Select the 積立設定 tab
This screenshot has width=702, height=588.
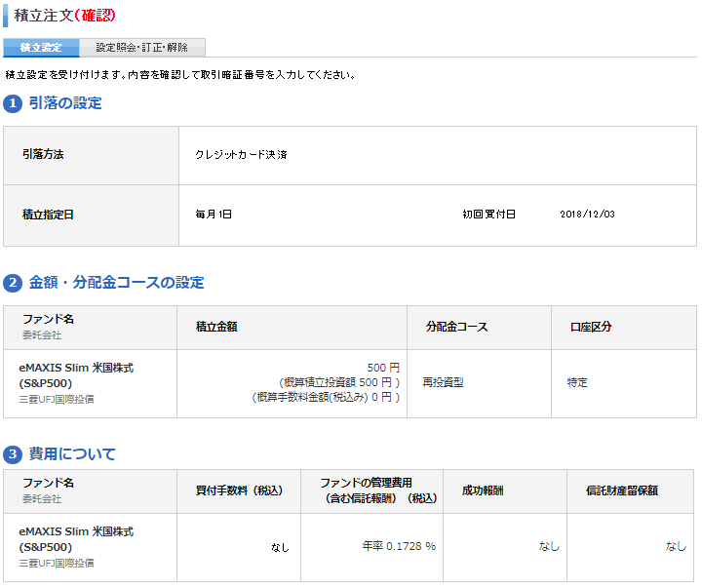41,48
